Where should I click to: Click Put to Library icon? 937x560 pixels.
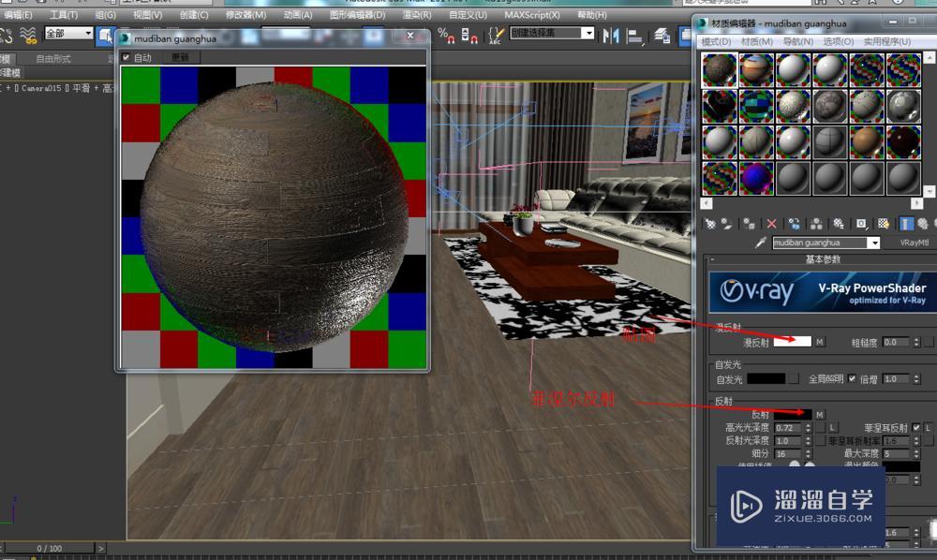point(839,224)
